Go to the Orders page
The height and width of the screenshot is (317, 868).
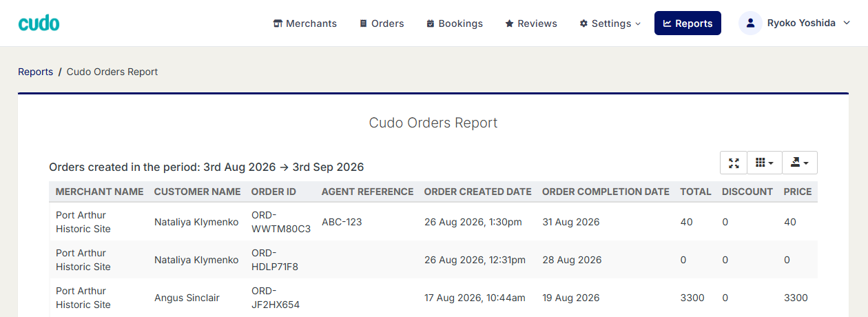[x=382, y=23]
